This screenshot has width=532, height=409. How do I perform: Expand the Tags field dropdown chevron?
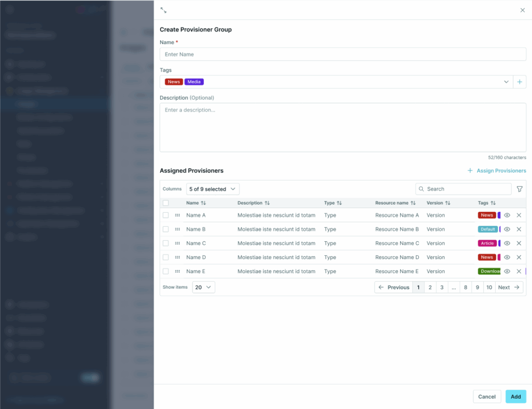506,81
